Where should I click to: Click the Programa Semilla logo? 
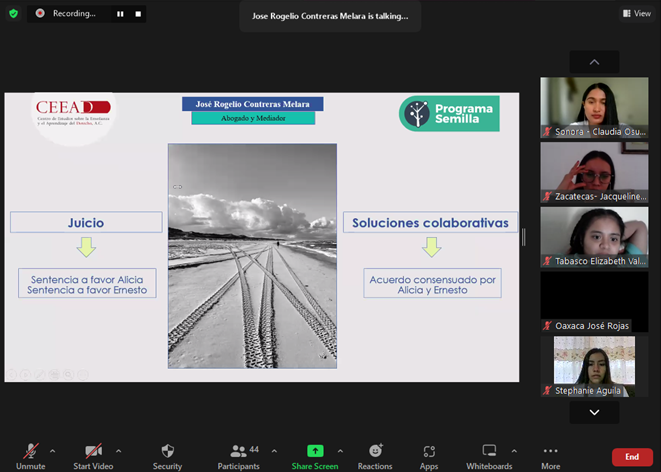click(449, 114)
